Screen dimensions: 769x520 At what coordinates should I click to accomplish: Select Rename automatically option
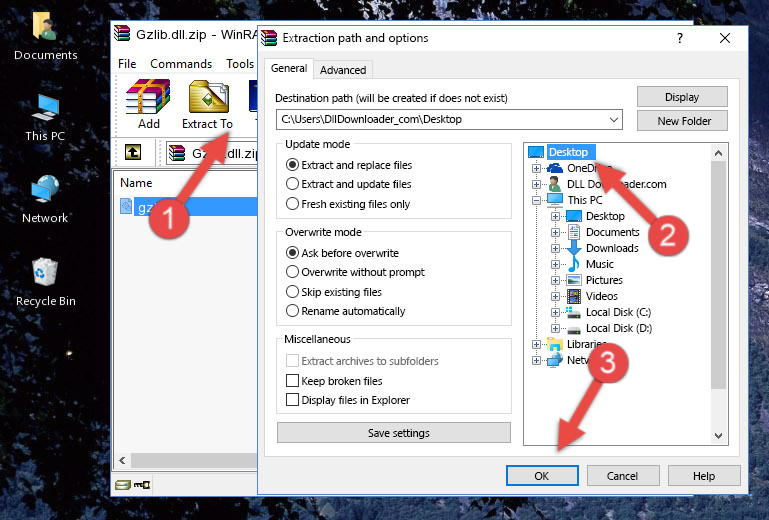[x=345, y=311]
